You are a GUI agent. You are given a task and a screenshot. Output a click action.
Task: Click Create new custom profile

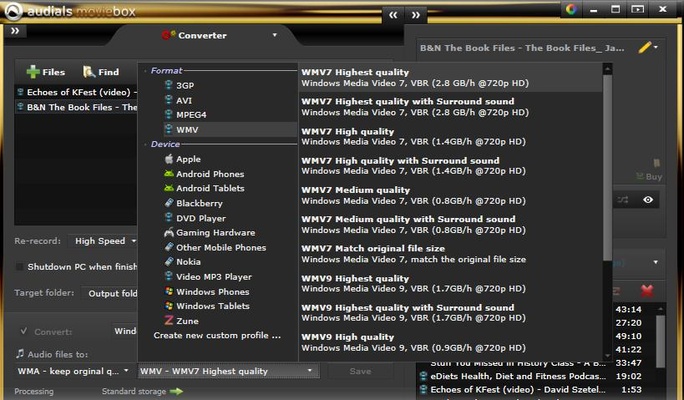coord(217,336)
